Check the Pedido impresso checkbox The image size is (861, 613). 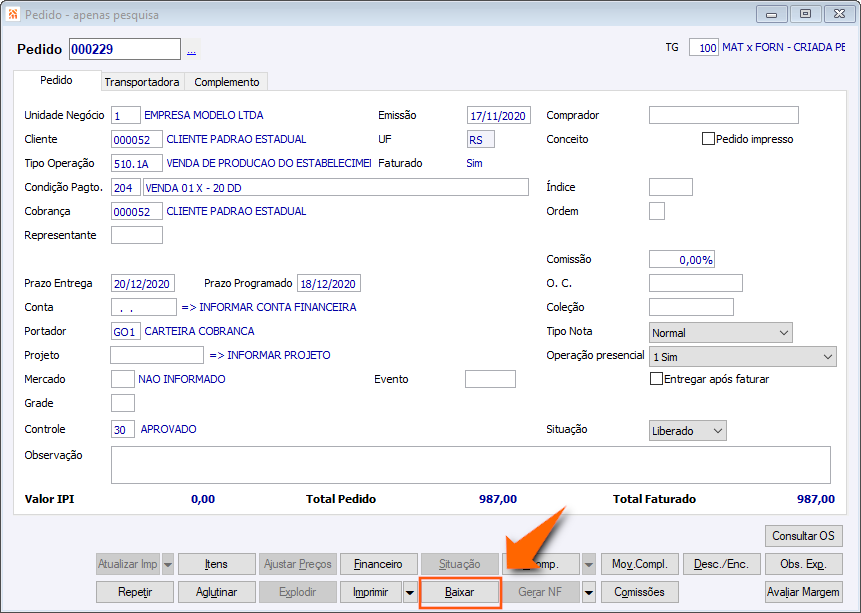coord(708,139)
